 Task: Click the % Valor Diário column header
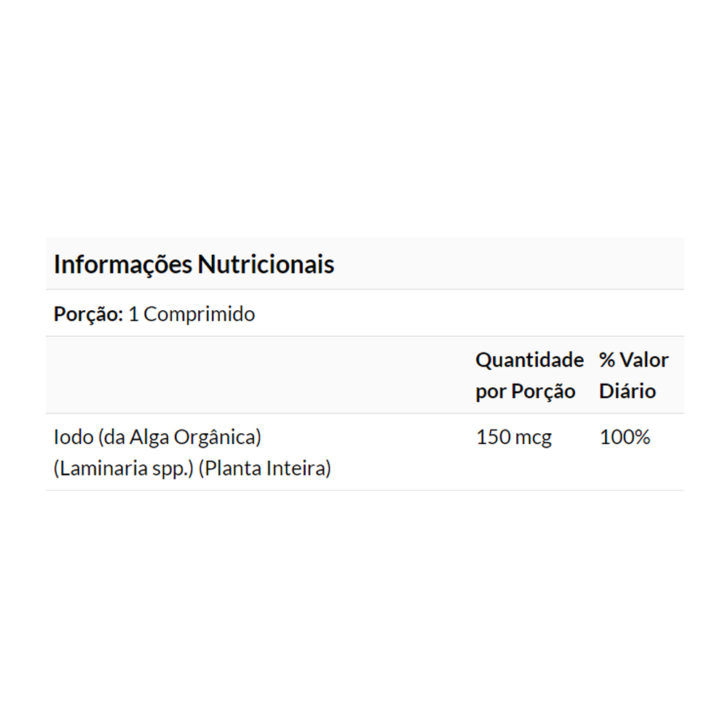click(633, 376)
